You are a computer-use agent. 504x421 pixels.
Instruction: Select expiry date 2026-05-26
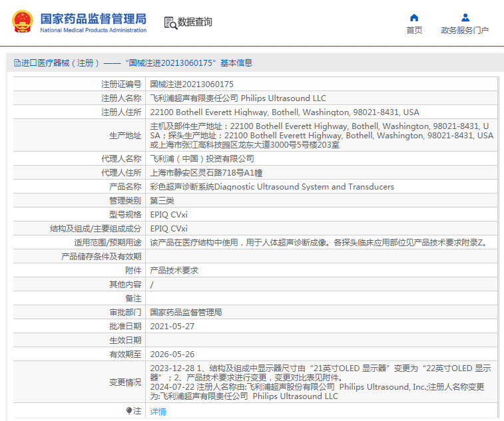pyautogui.click(x=172, y=354)
